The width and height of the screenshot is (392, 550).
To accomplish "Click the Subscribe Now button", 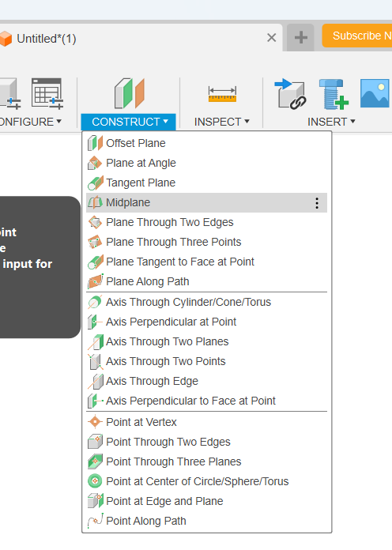I will [357, 36].
